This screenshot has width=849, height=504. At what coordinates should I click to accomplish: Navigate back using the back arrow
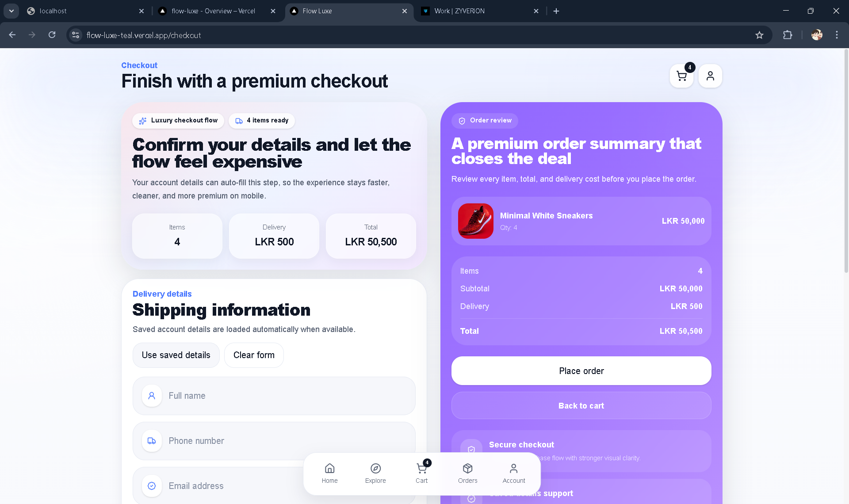point(12,35)
